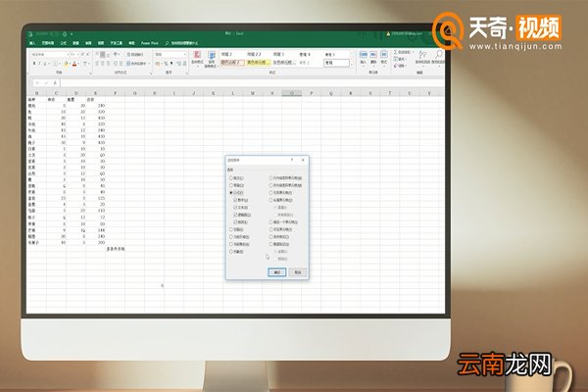Click the help question mark in the dialog
This screenshot has width=588, height=392.
(x=292, y=159)
